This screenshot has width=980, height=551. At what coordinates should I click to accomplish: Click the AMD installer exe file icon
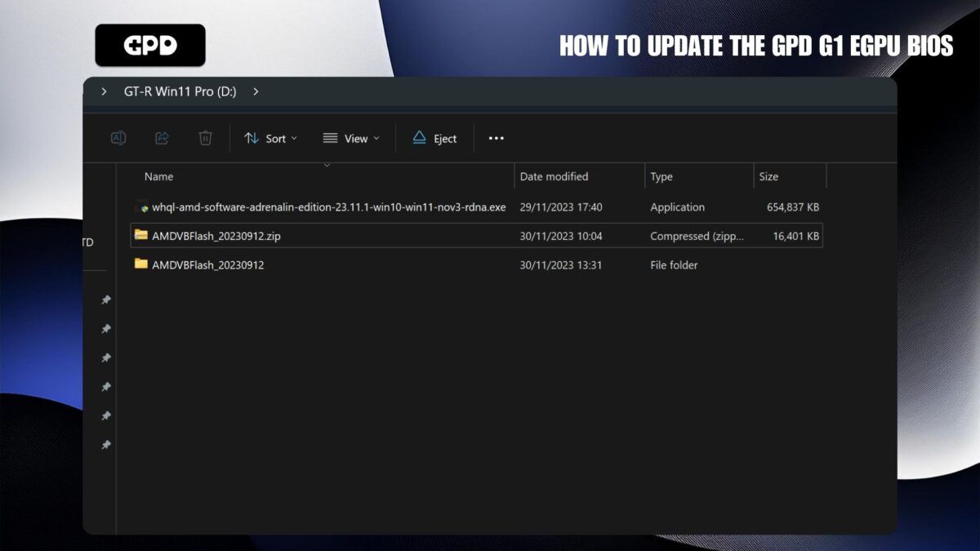tap(141, 207)
